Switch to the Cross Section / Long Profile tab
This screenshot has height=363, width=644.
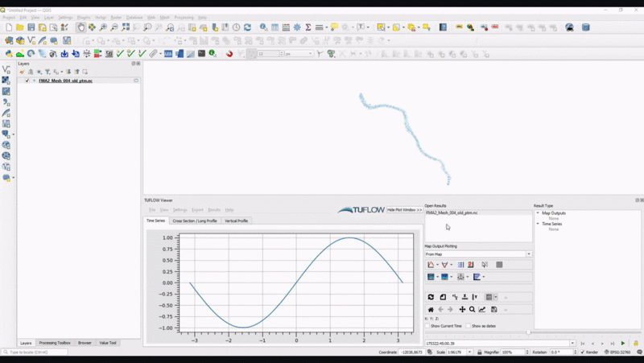[194, 221]
